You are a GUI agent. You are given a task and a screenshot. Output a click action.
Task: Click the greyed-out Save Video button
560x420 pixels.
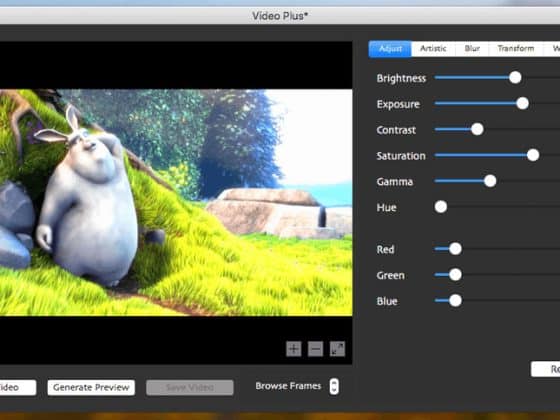[190, 388]
